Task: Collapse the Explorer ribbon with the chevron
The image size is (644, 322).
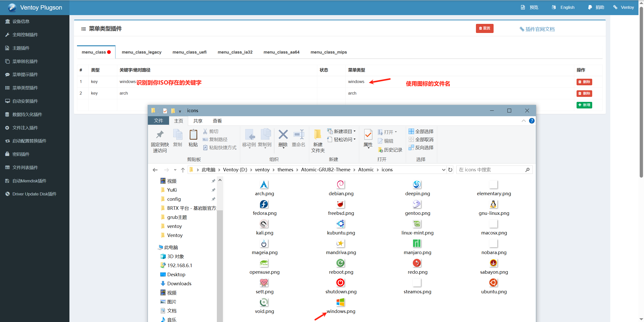Action: (524, 121)
